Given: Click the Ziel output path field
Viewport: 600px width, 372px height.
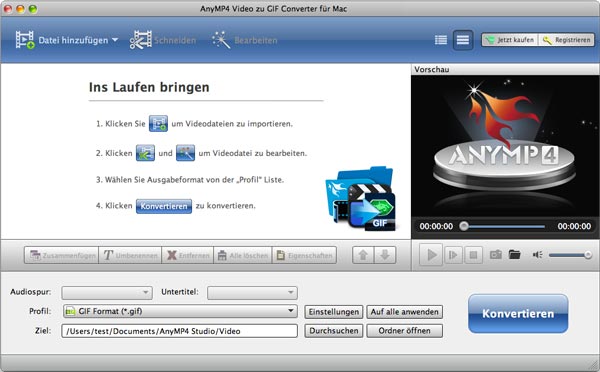Looking at the screenshot, I should pos(179,331).
